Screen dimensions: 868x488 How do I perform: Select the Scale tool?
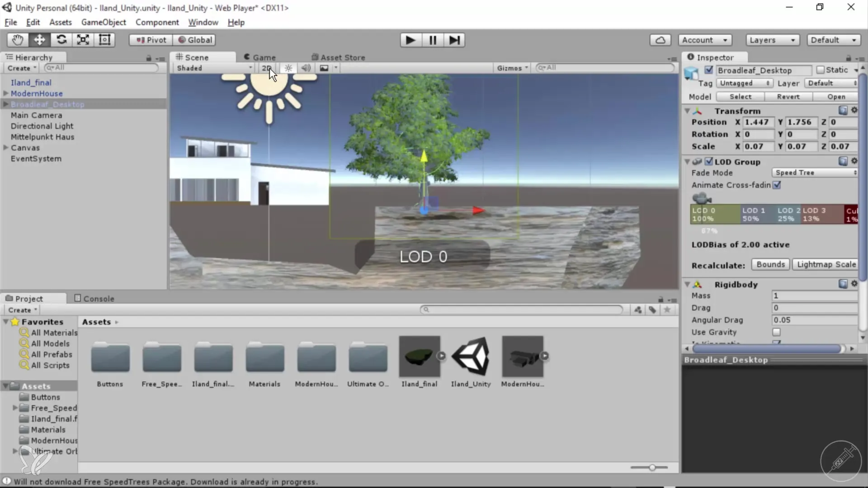point(83,40)
